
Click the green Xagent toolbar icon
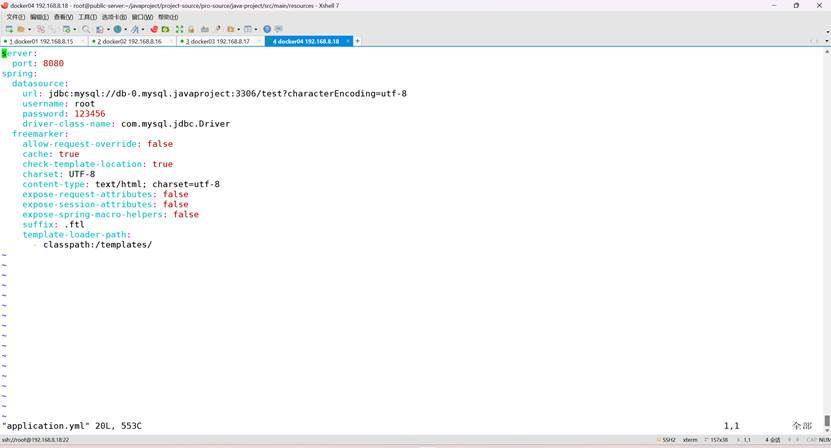(165, 29)
